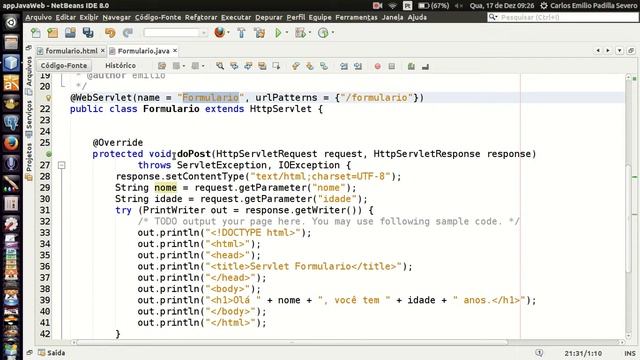Open Firefox from the Ubuntu launcher
640x360 pixels.
click(11, 143)
